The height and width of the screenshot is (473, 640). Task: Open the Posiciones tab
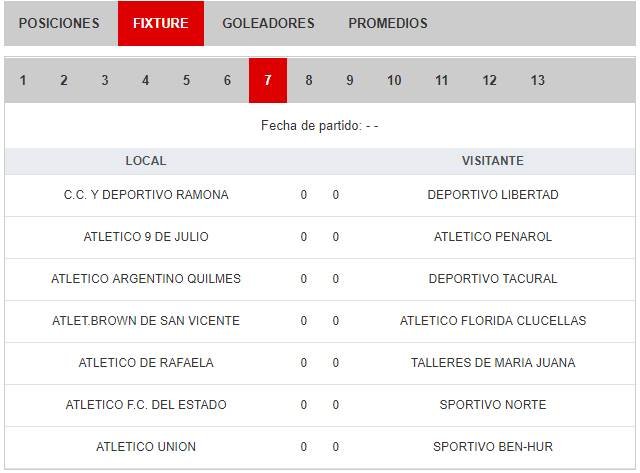pos(59,23)
